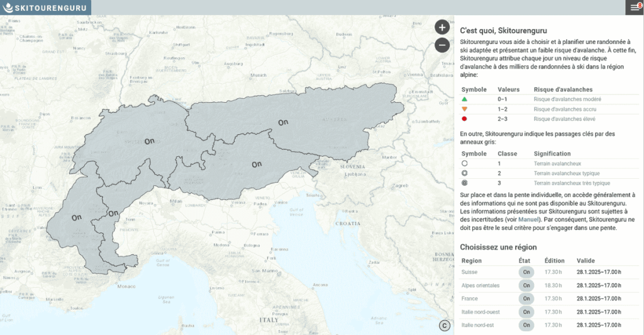Click the Skitourenguru logo
Screen dimensions: 644x335
(45, 8)
